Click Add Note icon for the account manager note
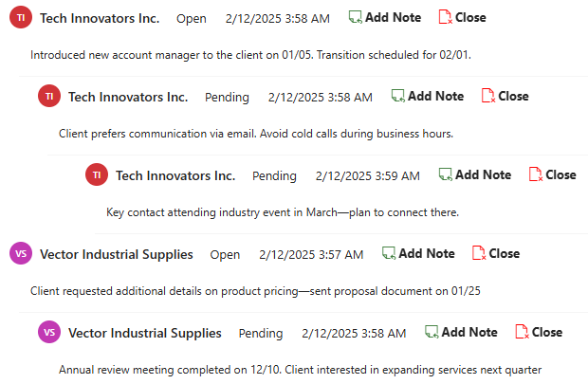Image resolution: width=588 pixels, height=384 pixels. (356, 17)
